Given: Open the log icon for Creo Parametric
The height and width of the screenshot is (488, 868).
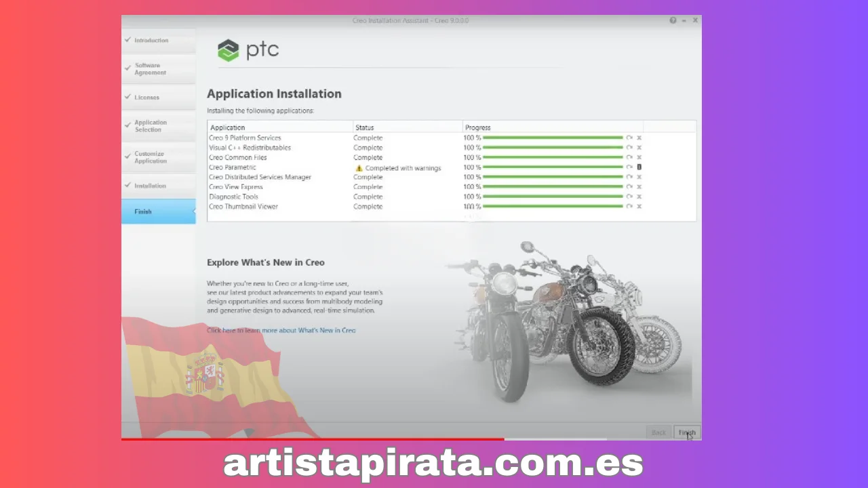Looking at the screenshot, I should click(639, 167).
